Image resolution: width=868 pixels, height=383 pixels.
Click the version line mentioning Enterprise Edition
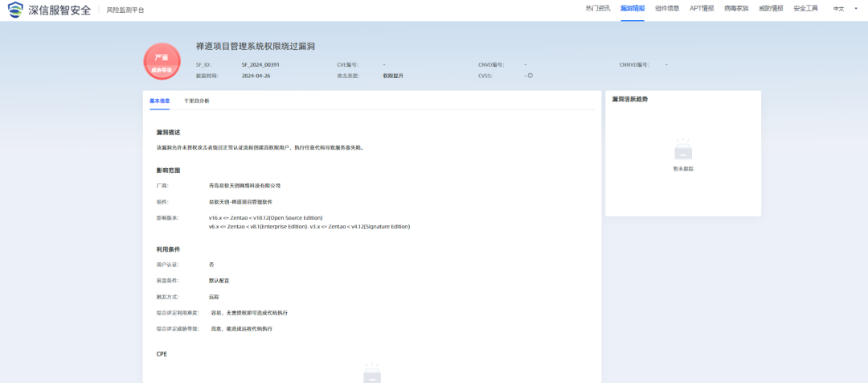309,226
